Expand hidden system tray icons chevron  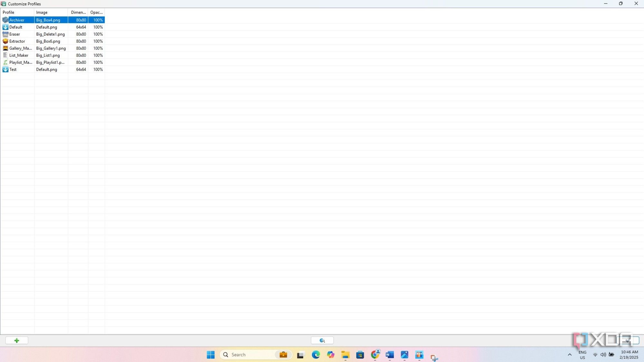click(569, 354)
